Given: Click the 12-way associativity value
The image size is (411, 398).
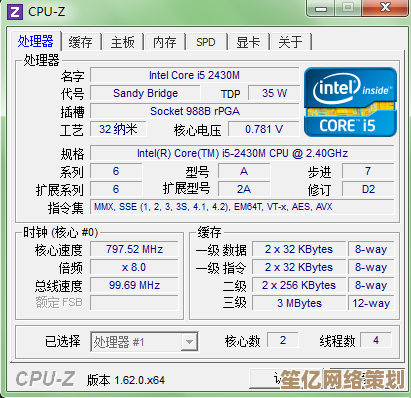Looking at the screenshot, I should (x=371, y=303).
